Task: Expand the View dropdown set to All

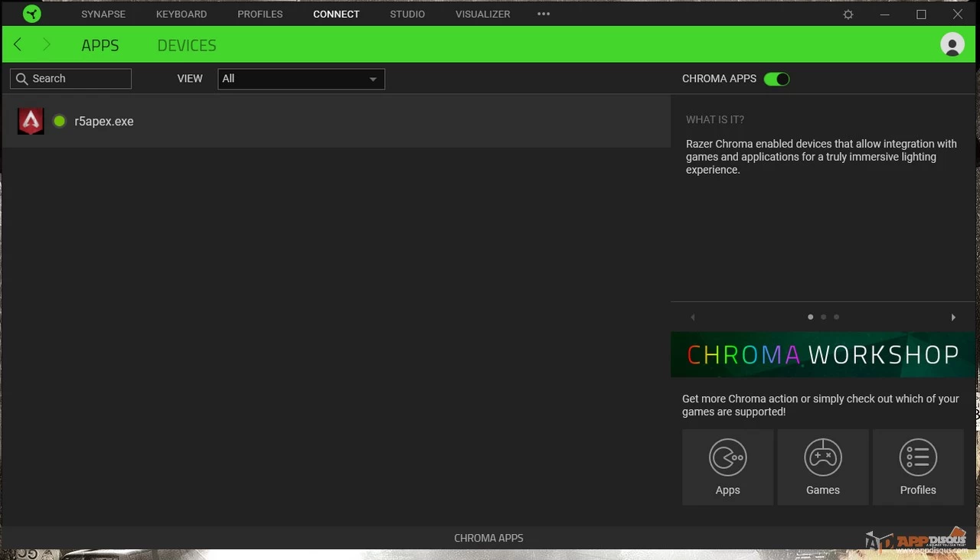Action: pos(301,79)
